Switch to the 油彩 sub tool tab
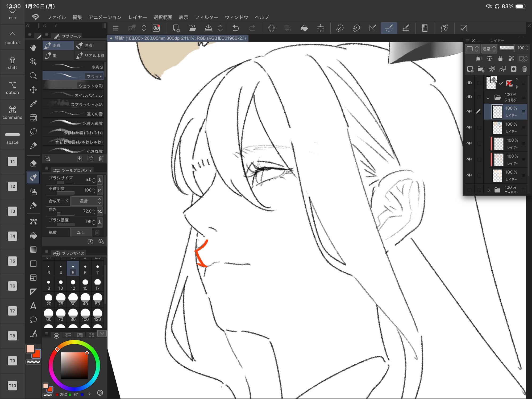532x399 pixels. pos(87,46)
